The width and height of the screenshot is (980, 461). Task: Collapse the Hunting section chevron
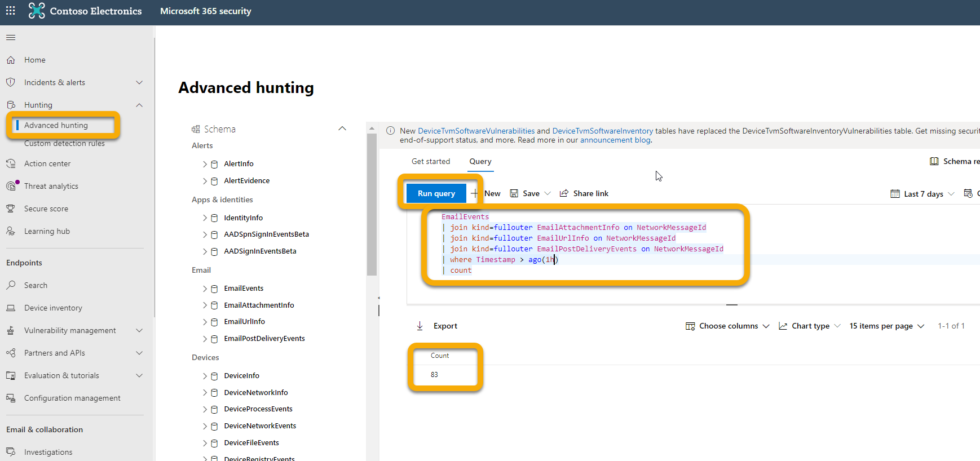click(139, 105)
